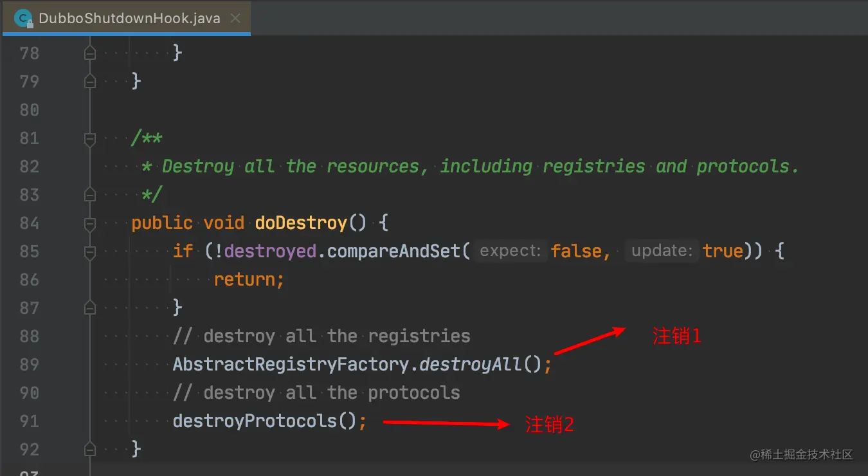Click the destroyProtocols method call

click(x=255, y=421)
